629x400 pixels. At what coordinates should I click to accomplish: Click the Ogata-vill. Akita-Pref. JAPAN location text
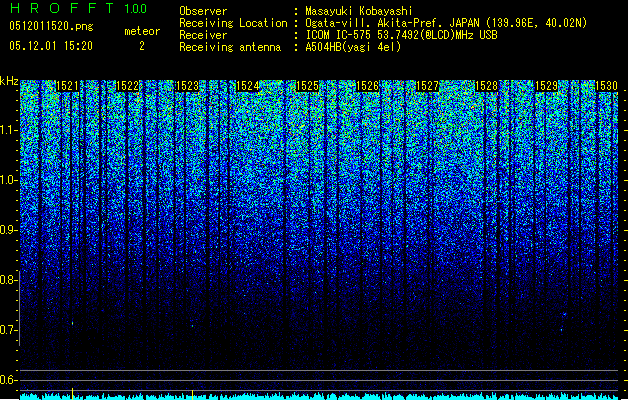pyautogui.click(x=446, y=23)
